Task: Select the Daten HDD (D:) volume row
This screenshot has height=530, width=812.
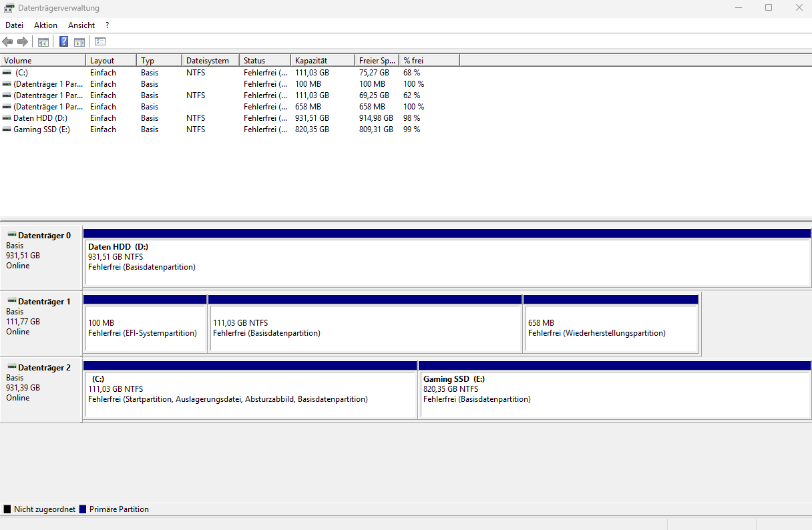Action: [x=230, y=118]
